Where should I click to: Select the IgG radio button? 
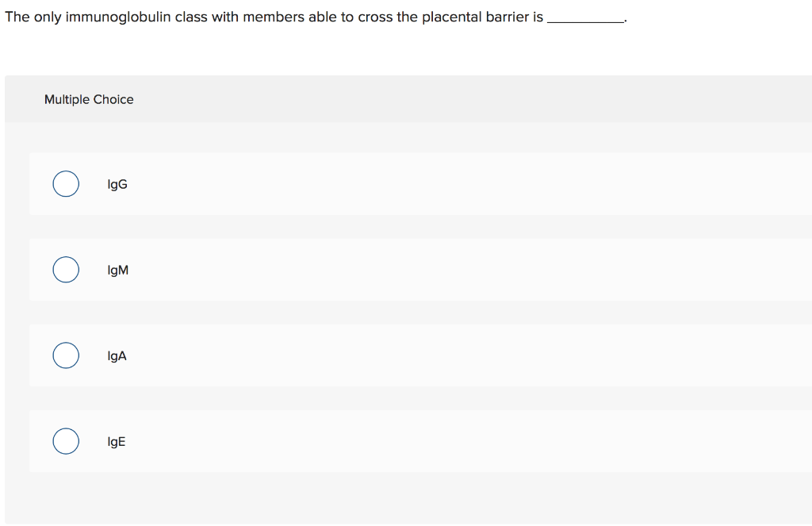pyautogui.click(x=66, y=183)
